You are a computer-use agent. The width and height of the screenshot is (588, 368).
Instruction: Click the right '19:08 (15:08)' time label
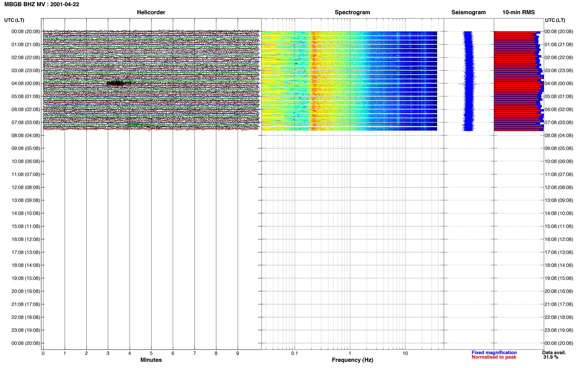coord(559,278)
